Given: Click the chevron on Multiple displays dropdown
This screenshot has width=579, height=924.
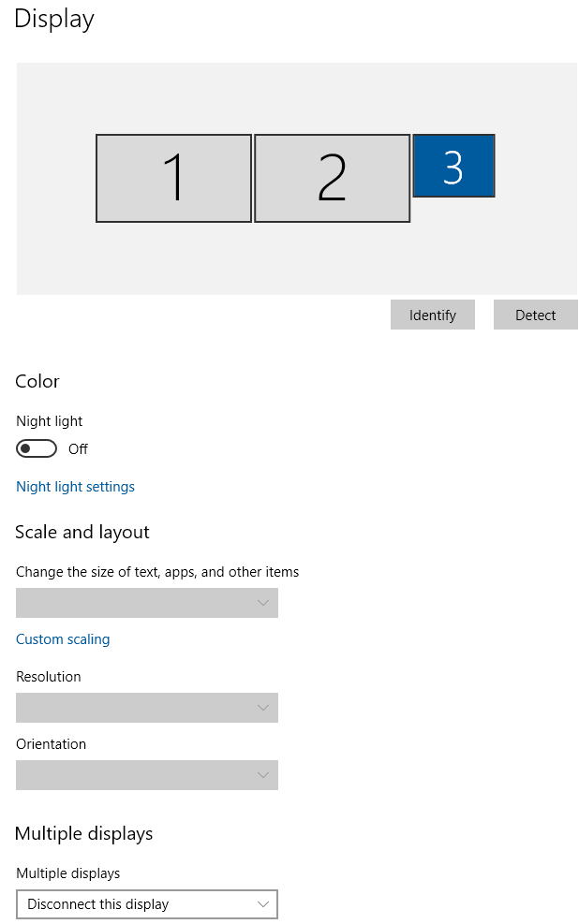Looking at the screenshot, I should [x=263, y=904].
